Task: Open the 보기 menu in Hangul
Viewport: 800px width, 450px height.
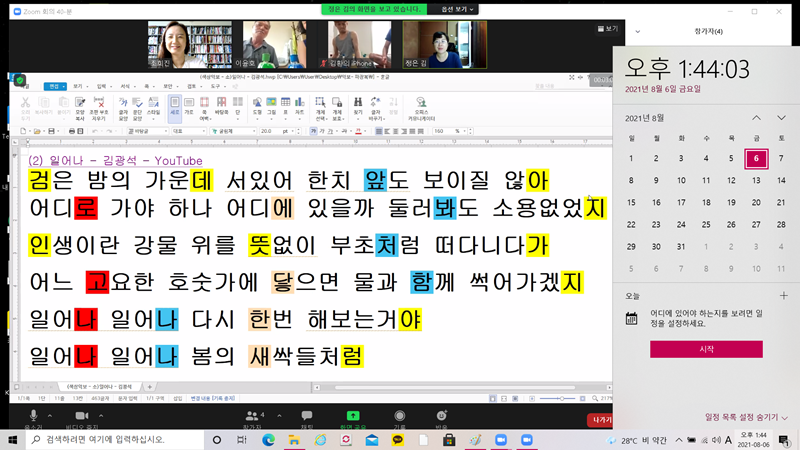Action: tap(79, 86)
